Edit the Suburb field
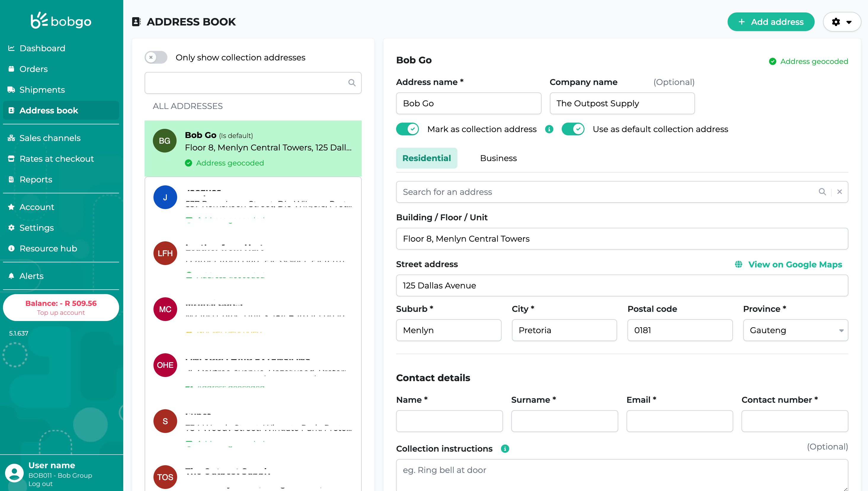 (x=448, y=330)
